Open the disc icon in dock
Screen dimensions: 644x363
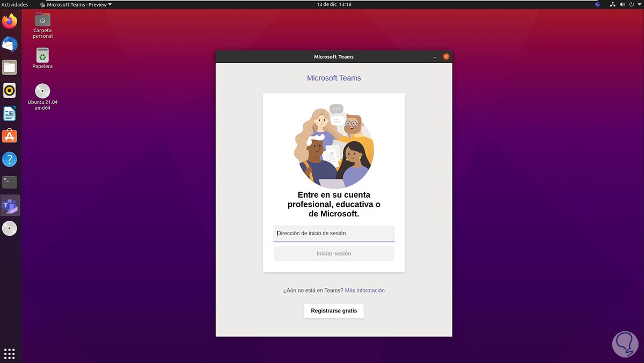[10, 228]
